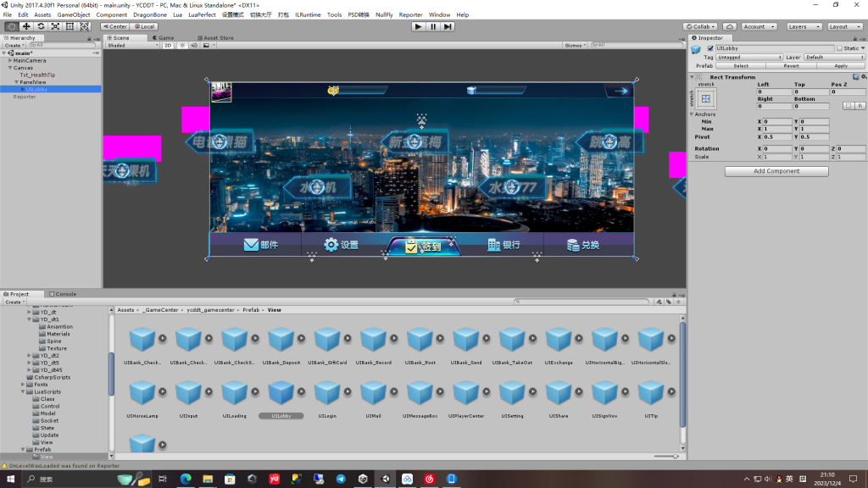Image resolution: width=868 pixels, height=488 pixels.
Task: Open the Tag Untagged dropdown
Action: (749, 57)
